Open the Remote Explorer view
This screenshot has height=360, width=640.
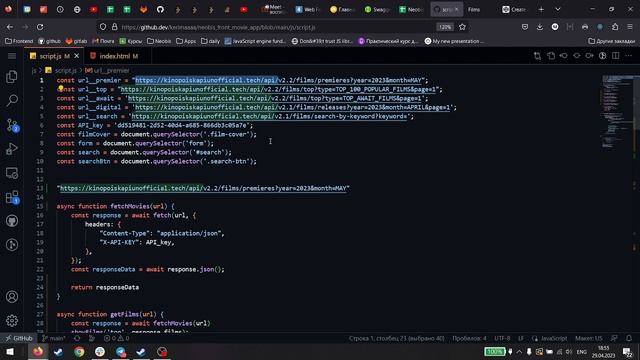coord(12,173)
